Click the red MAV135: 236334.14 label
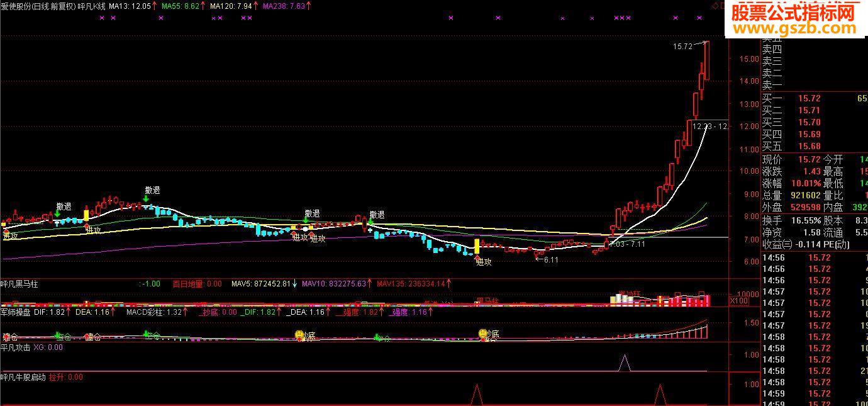Viewport: 868px width, 406px height. (x=415, y=284)
